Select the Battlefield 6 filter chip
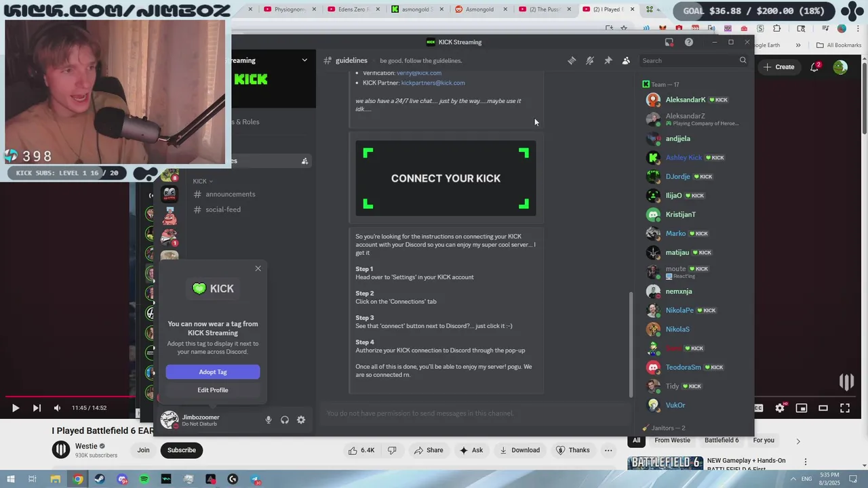This screenshot has width=868, height=488. 722,441
